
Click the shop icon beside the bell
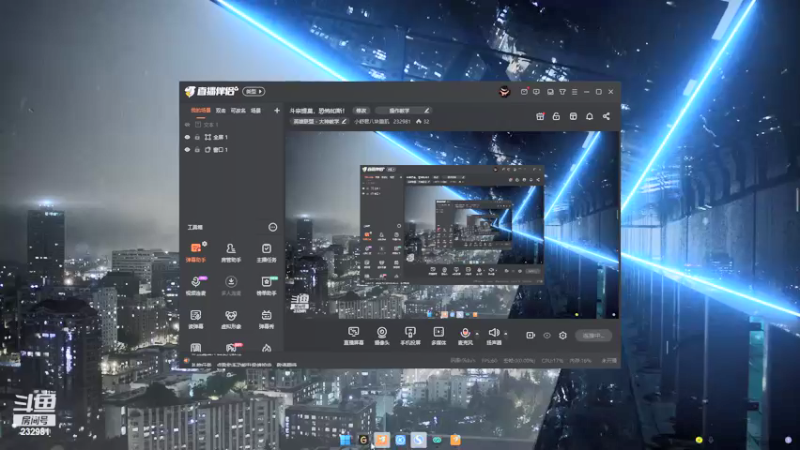tap(573, 116)
